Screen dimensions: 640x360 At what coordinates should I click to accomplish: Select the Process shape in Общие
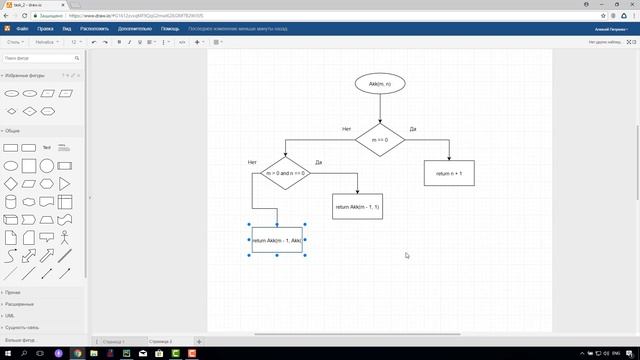[64, 166]
